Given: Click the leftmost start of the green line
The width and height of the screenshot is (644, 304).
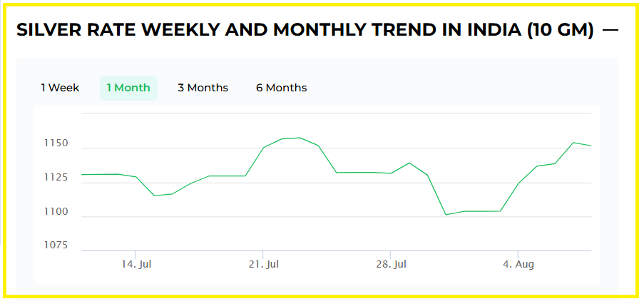Looking at the screenshot, I should [x=82, y=174].
